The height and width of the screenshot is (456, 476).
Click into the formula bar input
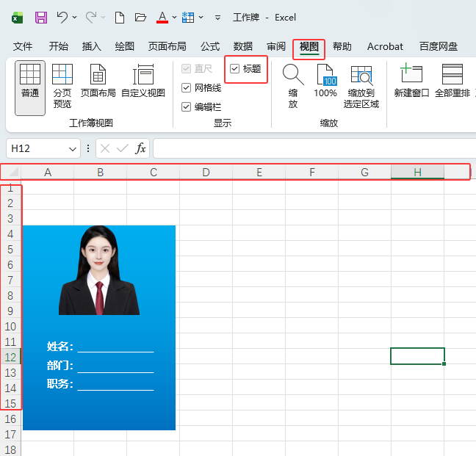314,148
